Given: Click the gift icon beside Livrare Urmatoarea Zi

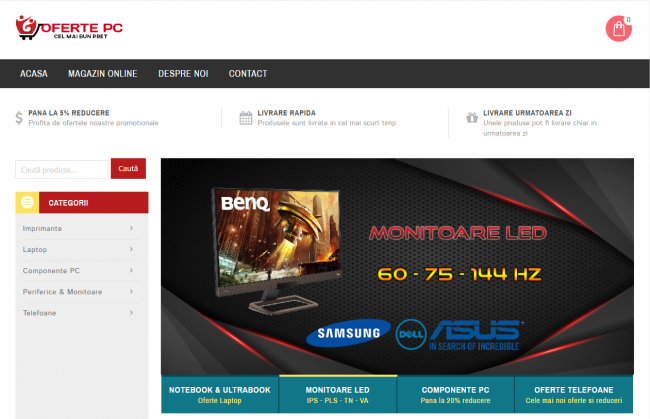Looking at the screenshot, I should pyautogui.click(x=472, y=118).
